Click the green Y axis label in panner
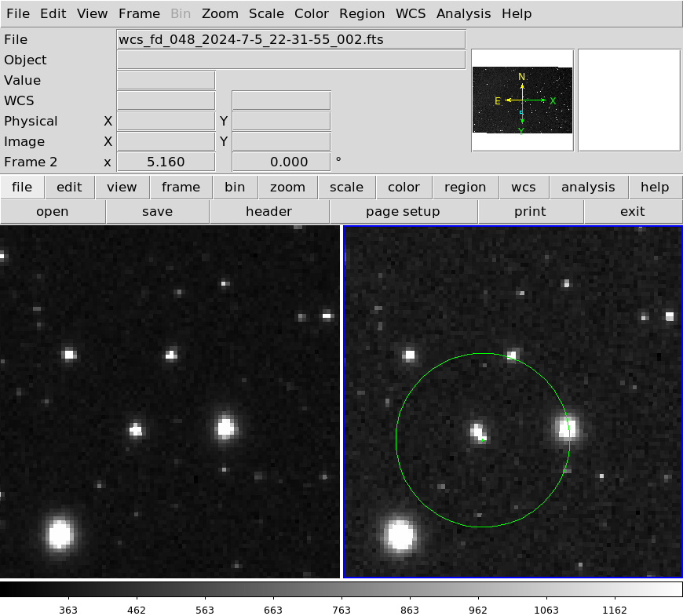This screenshot has height=616, width=683. pos(521,131)
